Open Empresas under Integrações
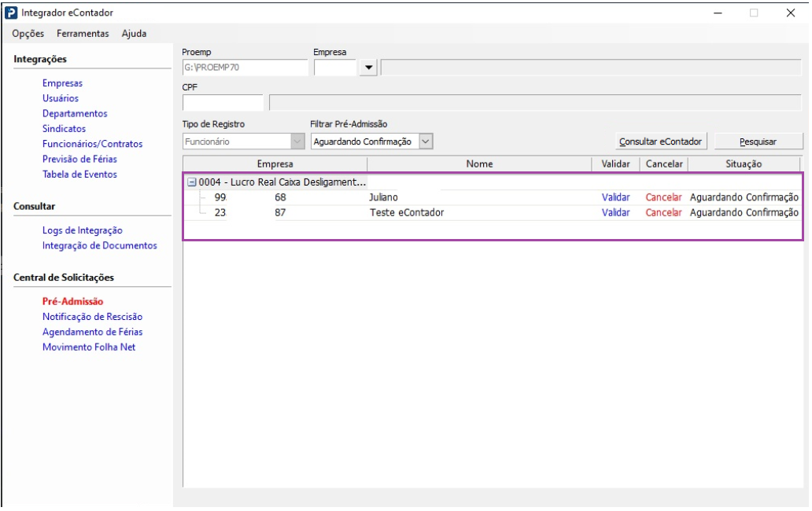 pos(63,83)
